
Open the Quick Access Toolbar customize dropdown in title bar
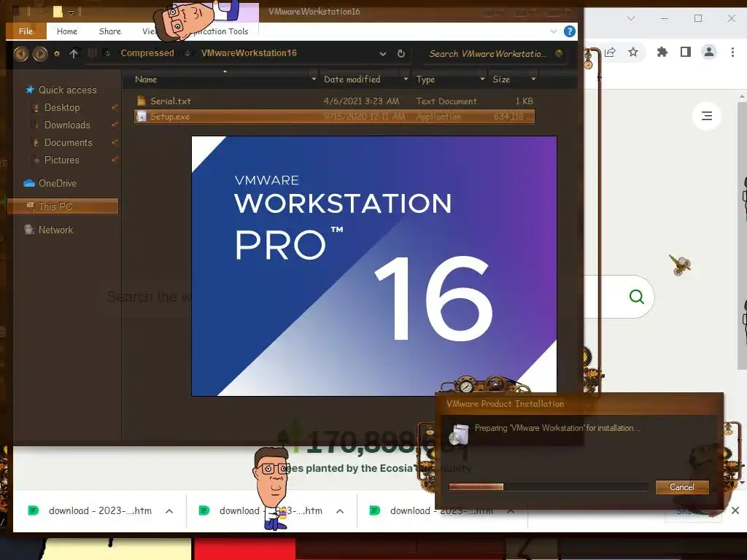71,12
